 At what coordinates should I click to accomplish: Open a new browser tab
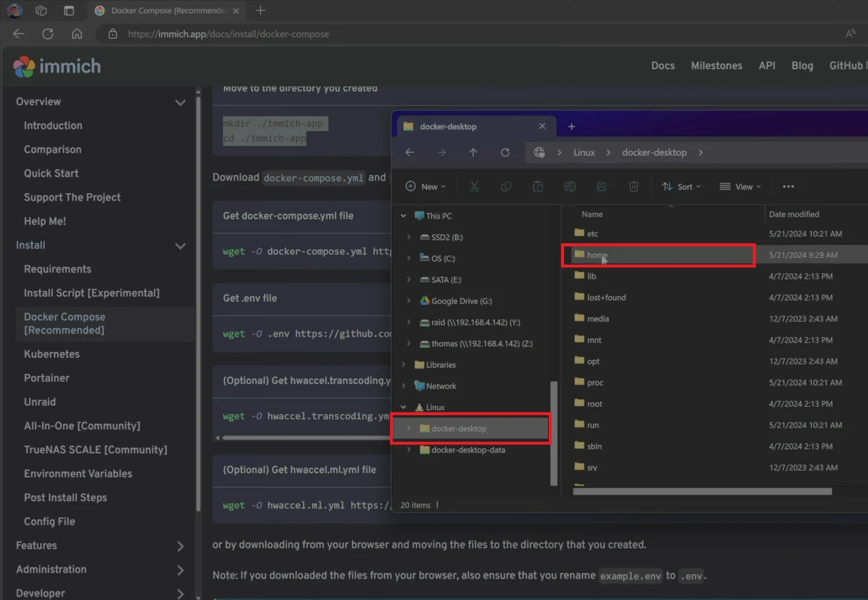(261, 11)
